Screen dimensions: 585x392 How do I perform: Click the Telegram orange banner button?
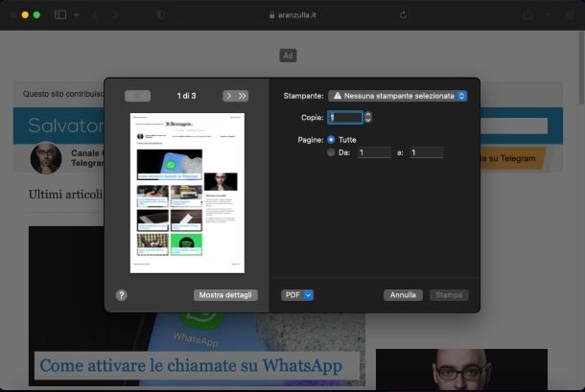[512, 158]
